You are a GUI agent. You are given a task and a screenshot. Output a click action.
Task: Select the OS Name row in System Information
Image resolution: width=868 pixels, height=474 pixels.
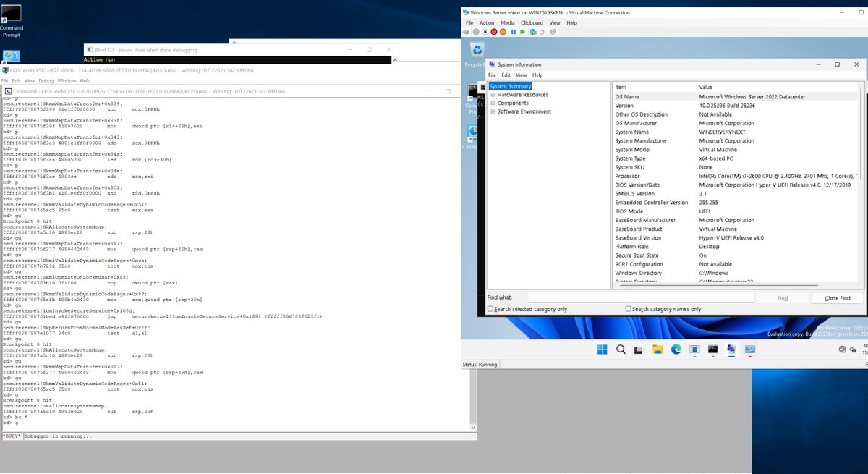(x=735, y=96)
